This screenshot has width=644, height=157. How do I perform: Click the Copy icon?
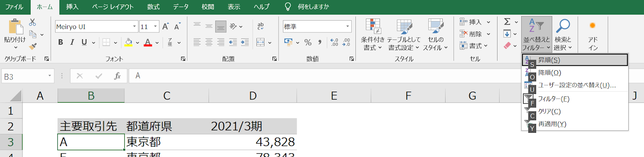click(x=33, y=34)
